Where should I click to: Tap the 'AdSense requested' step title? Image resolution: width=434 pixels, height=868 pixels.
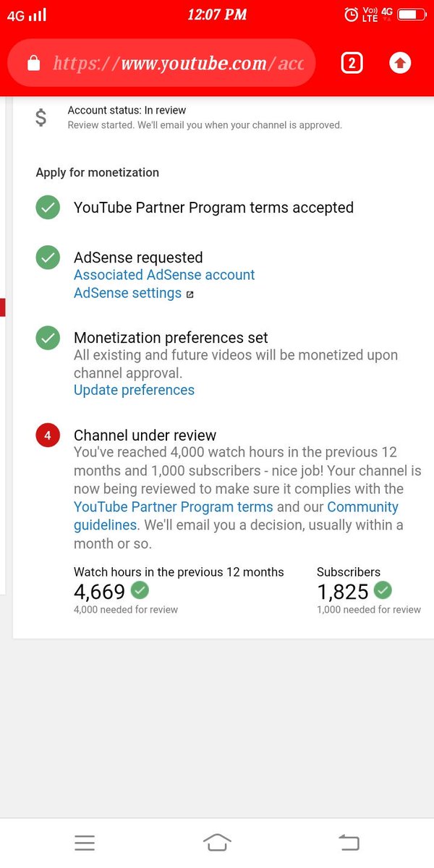point(138,258)
